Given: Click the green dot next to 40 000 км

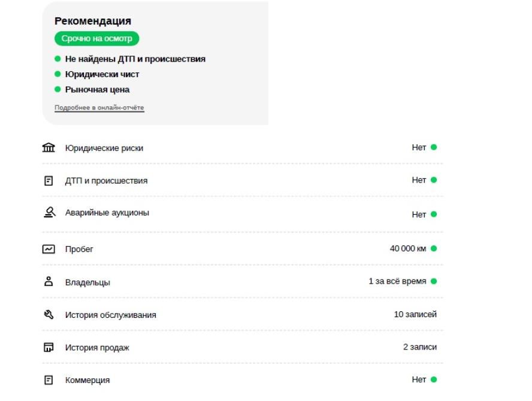Looking at the screenshot, I should 434,248.
